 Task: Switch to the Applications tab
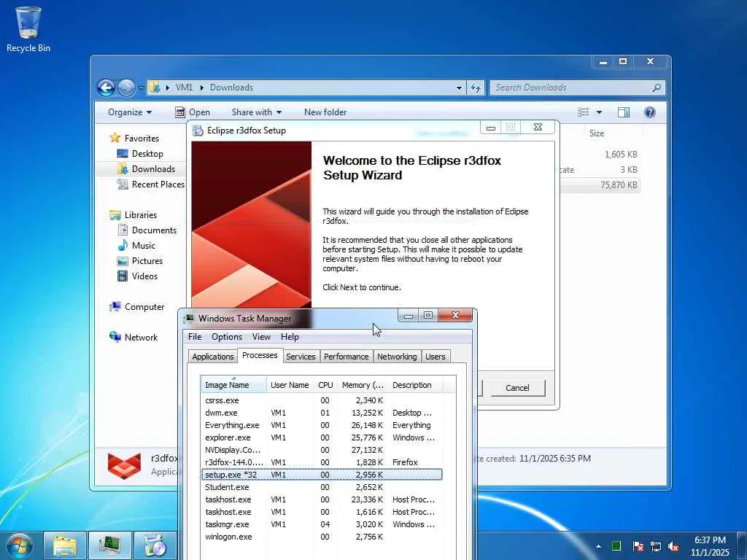point(212,357)
